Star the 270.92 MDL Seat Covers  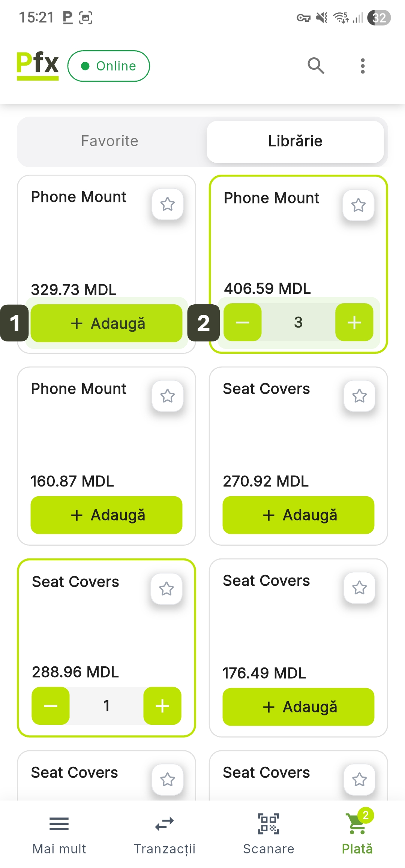pyautogui.click(x=359, y=396)
